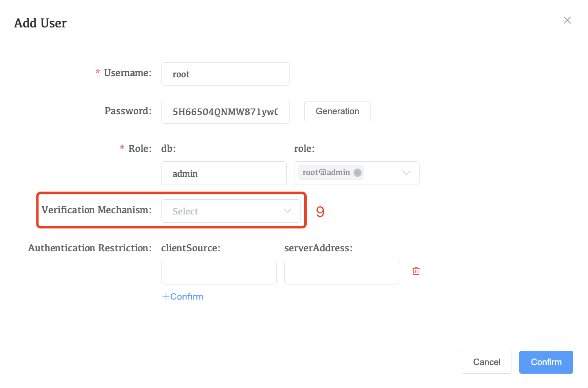Click the Password label
This screenshot has width=588, height=388.
pyautogui.click(x=128, y=111)
